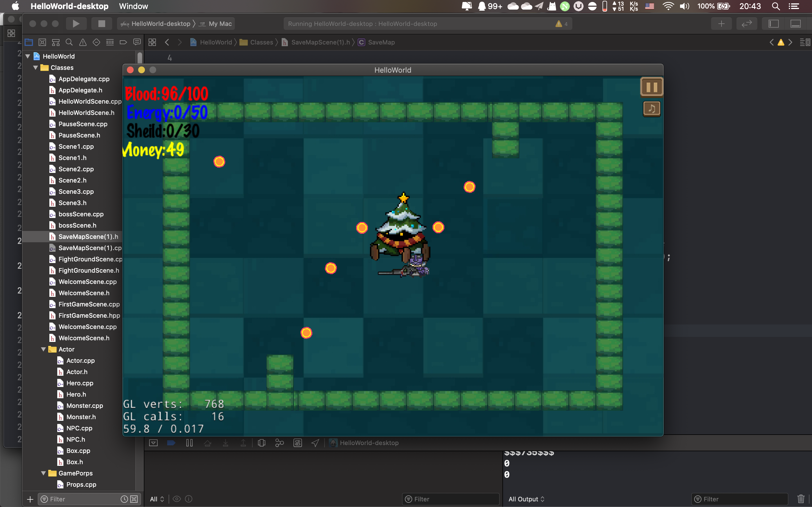Open Hero.cpp in the file list

pos(80,383)
